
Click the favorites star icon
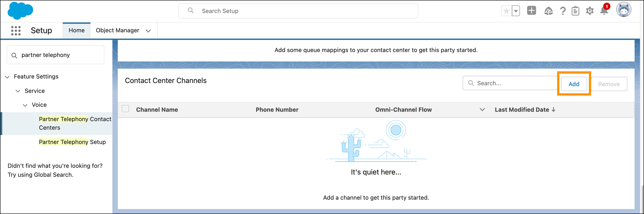pos(507,11)
